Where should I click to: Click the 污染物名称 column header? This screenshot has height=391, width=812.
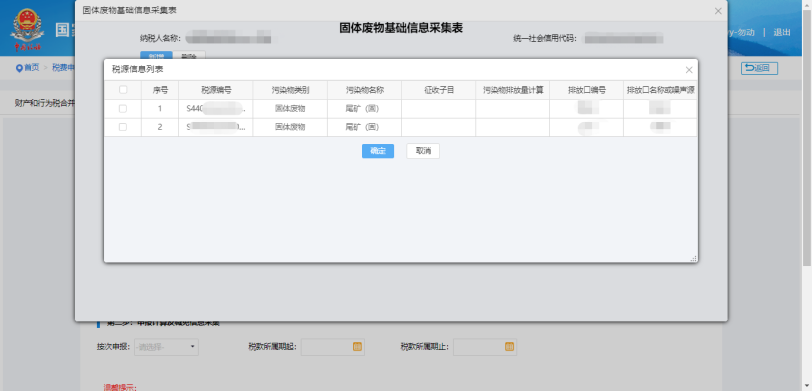point(365,90)
